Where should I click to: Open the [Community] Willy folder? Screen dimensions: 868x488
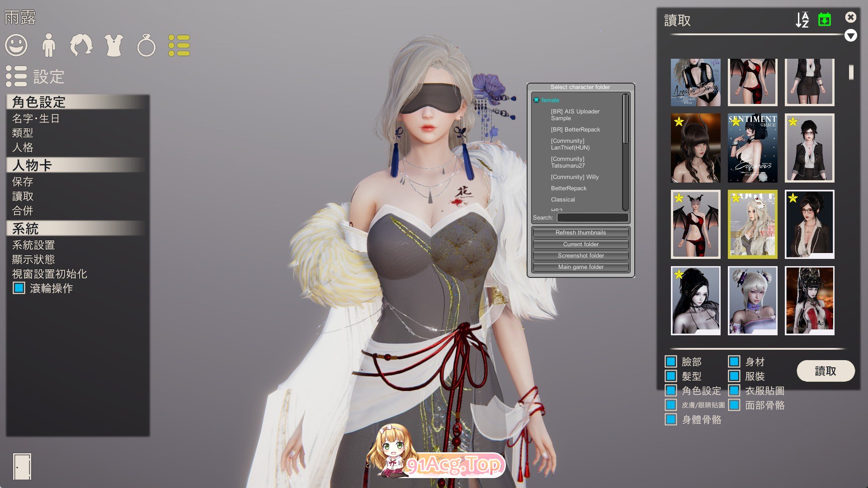tap(574, 177)
